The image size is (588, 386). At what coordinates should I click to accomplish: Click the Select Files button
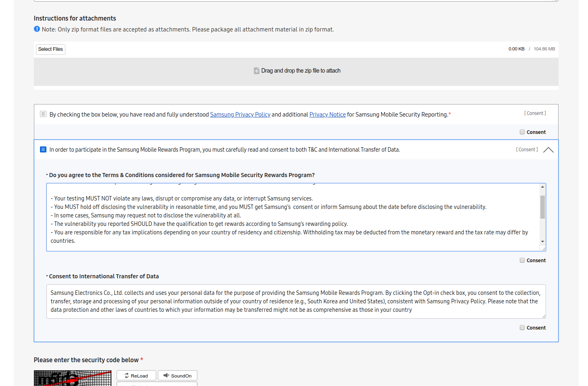pyautogui.click(x=50, y=49)
